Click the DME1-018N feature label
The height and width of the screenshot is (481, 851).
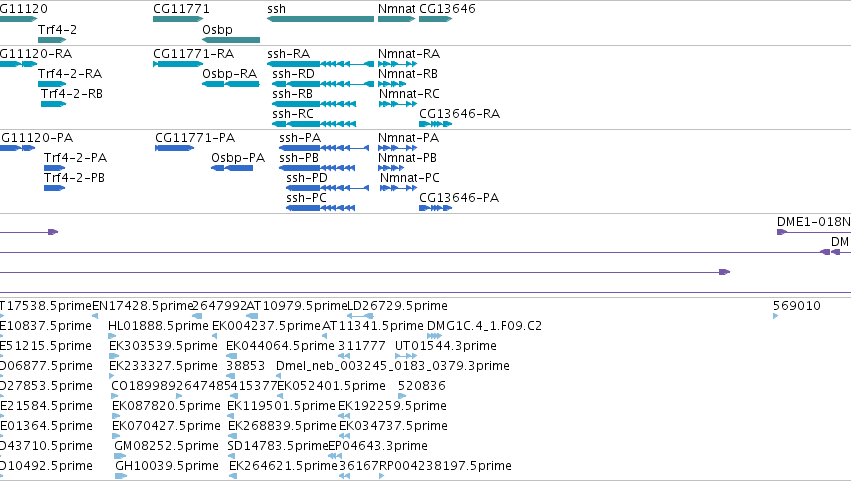tap(814, 222)
